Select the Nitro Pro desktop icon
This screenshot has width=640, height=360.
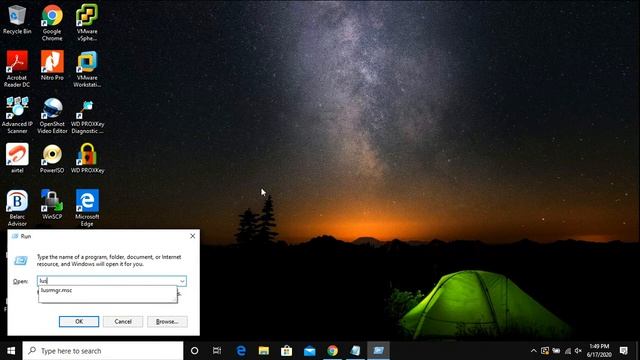(52, 65)
